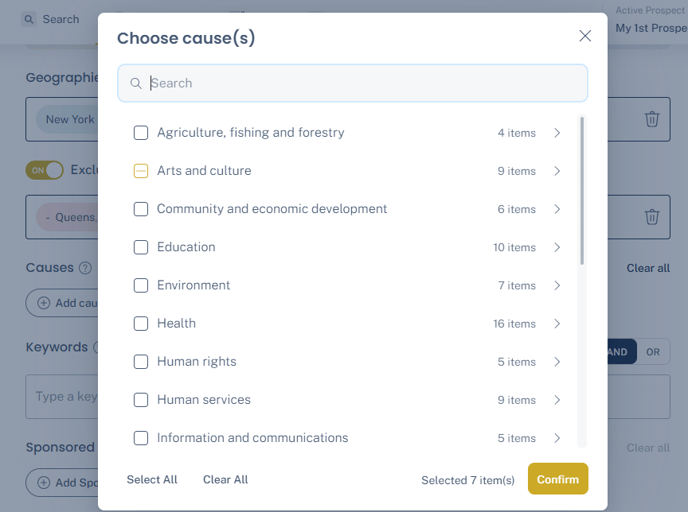Expand the Health category chevron

[x=557, y=324]
